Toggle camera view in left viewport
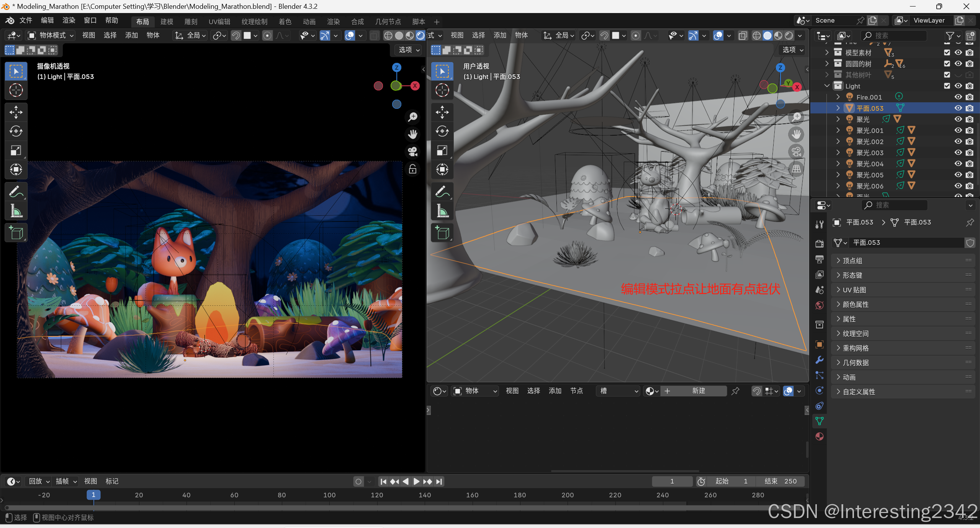The height and width of the screenshot is (528, 980). (x=412, y=152)
